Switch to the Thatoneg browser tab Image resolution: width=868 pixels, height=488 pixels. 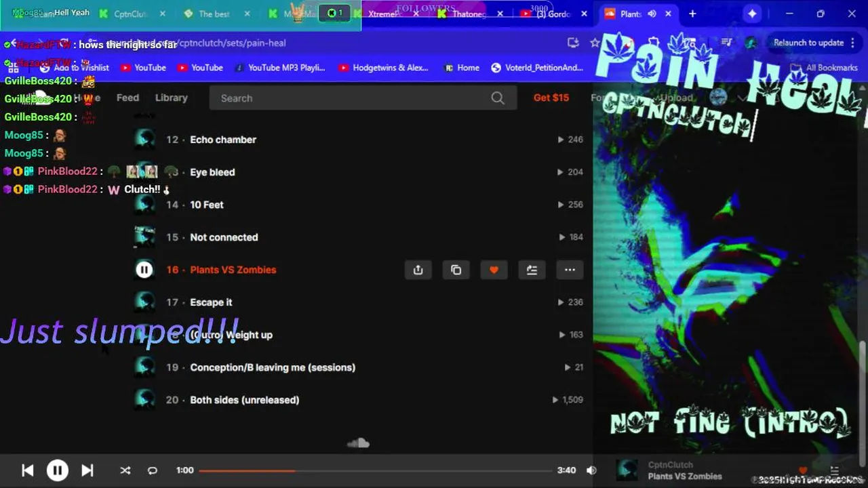(468, 14)
